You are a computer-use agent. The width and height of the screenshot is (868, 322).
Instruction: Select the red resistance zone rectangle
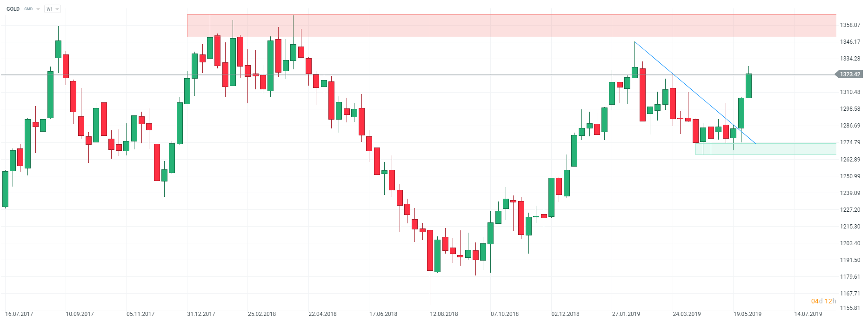(x=512, y=26)
